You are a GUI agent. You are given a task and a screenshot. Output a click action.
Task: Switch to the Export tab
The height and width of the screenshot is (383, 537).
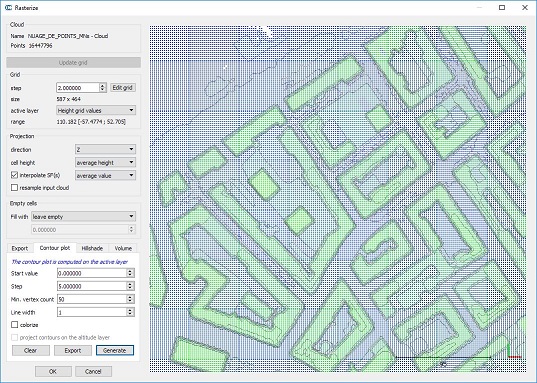(20, 248)
